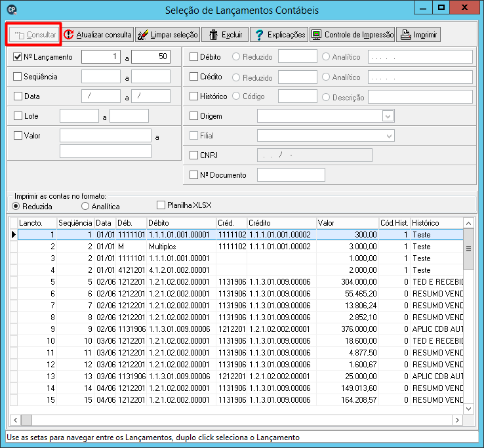The image size is (484, 448).
Task: Click the value 376.000,00 cell
Action: pos(348,329)
